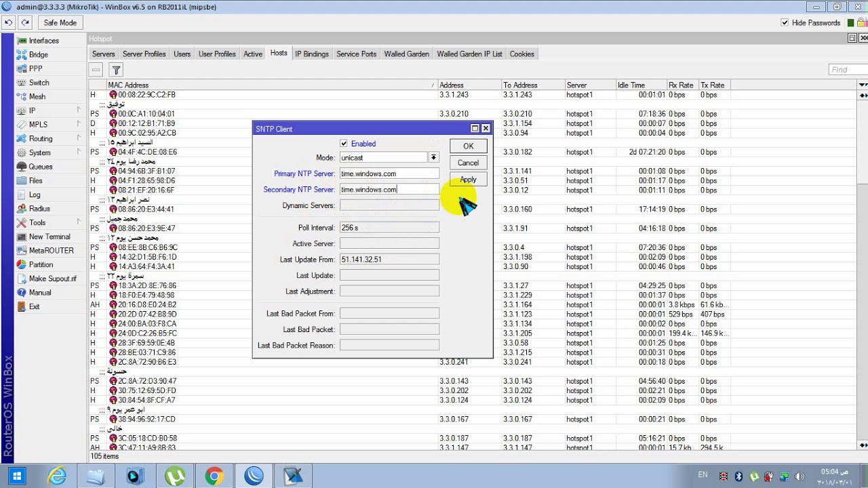The width and height of the screenshot is (868, 488).
Task: Open the Bridge section icon
Action: 22,55
